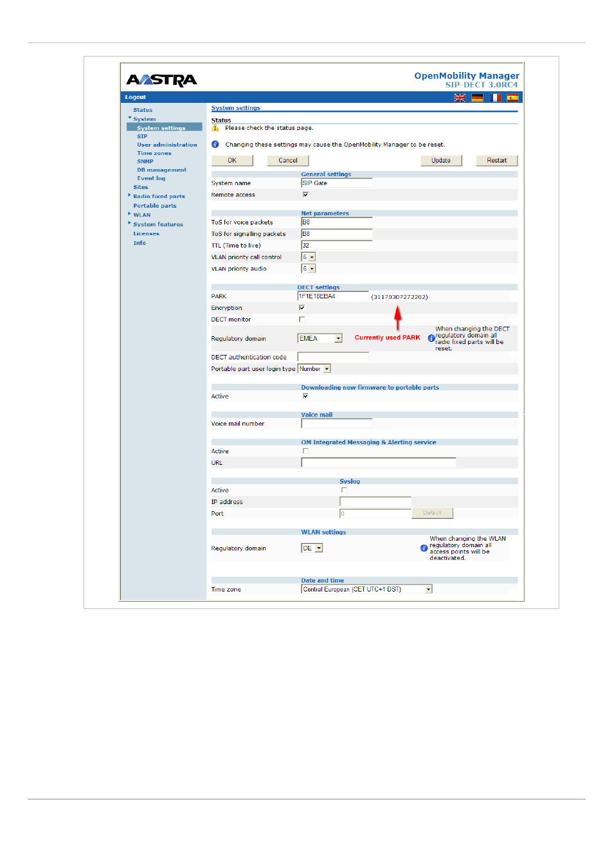Click the Restart button

click(x=497, y=161)
